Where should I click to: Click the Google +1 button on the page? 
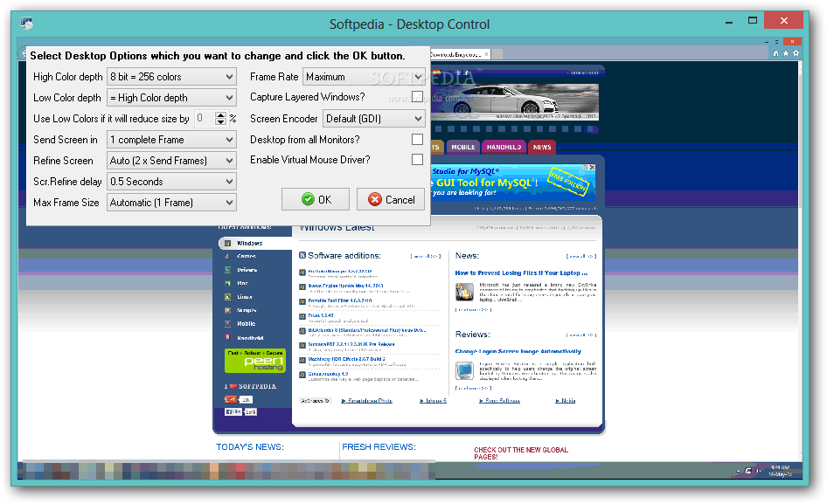point(232,399)
